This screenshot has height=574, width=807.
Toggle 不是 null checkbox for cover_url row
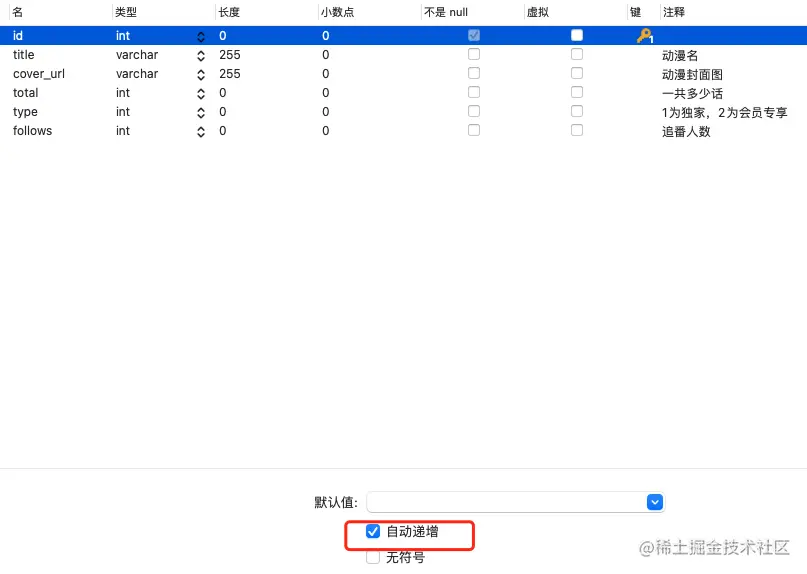(473, 73)
